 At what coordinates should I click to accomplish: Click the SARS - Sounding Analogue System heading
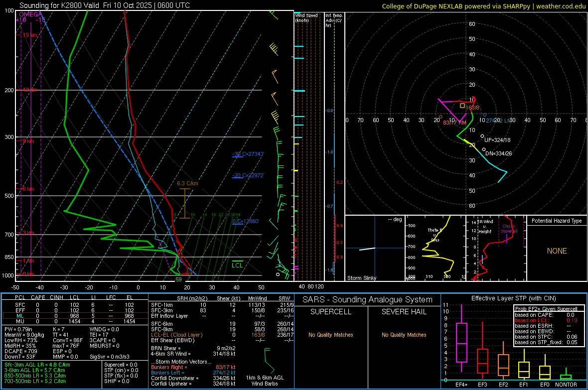(x=367, y=300)
